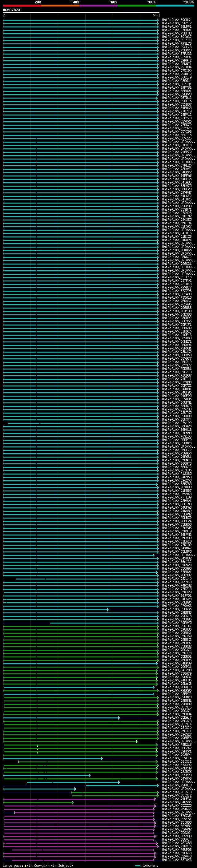Viewport: 197px width, 868px height.
Task: Click the green bar for UniRef100_Q9U8U5
Action: (81, 630)
